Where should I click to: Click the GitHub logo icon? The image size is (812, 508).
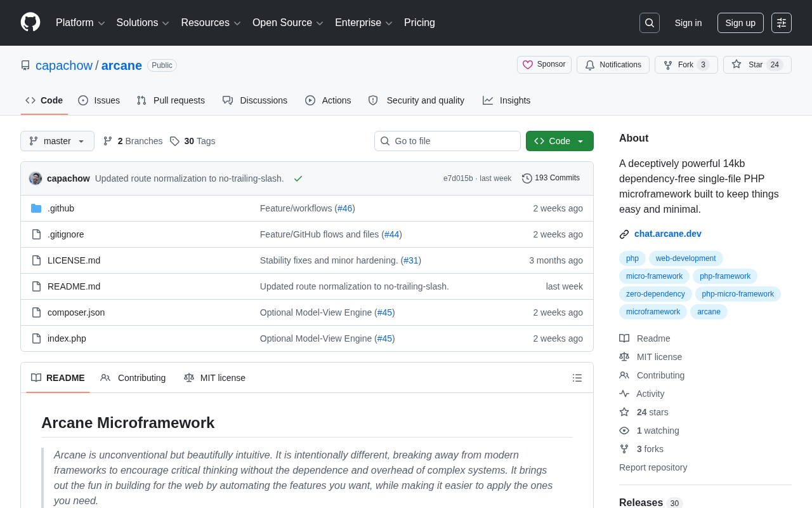30,22
